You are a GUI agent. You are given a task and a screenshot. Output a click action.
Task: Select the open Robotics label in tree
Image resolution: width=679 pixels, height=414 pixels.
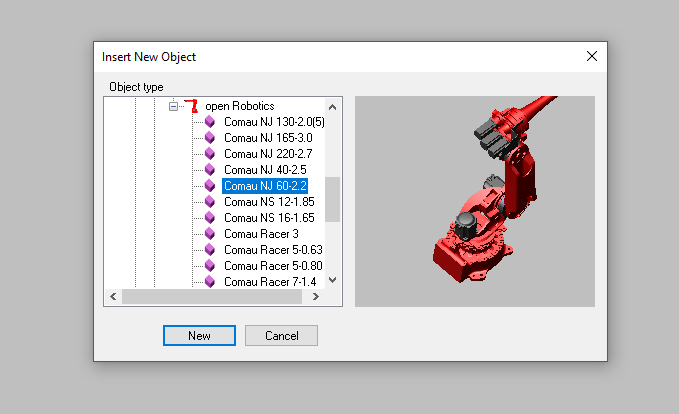point(239,106)
